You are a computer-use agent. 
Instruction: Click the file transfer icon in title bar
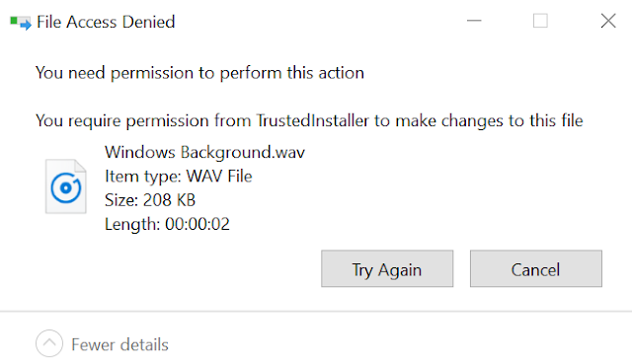point(20,22)
